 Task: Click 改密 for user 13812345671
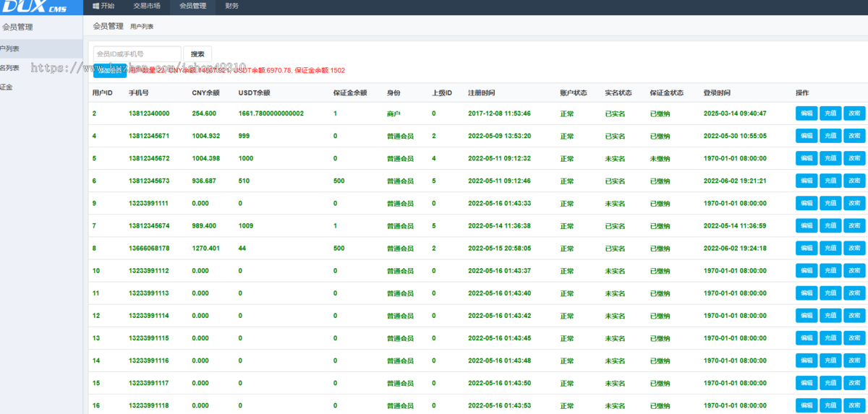click(854, 136)
